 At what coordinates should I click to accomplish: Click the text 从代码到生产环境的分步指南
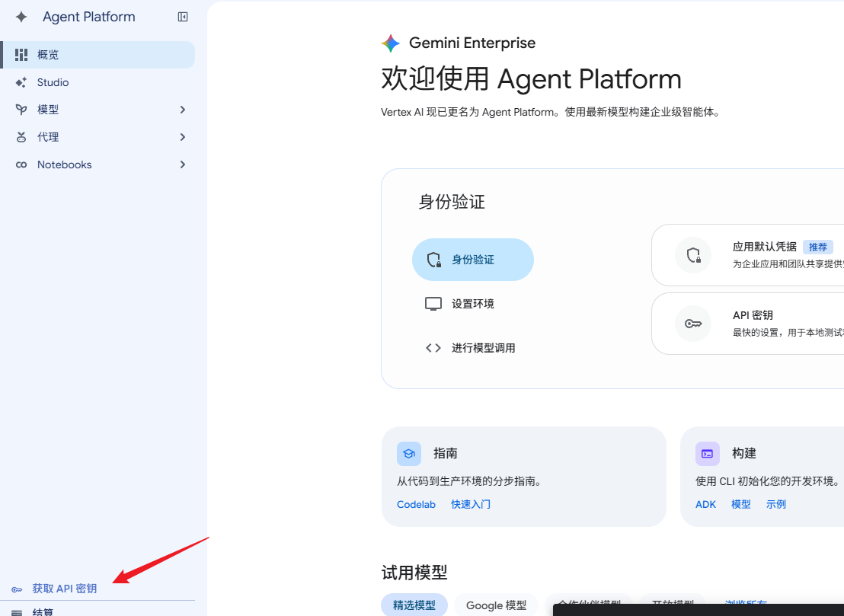pyautogui.click(x=468, y=481)
